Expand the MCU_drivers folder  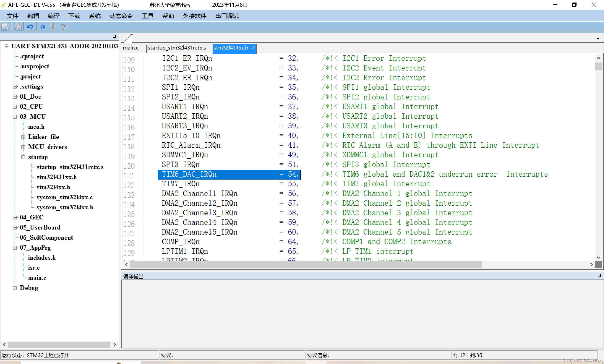click(x=23, y=147)
